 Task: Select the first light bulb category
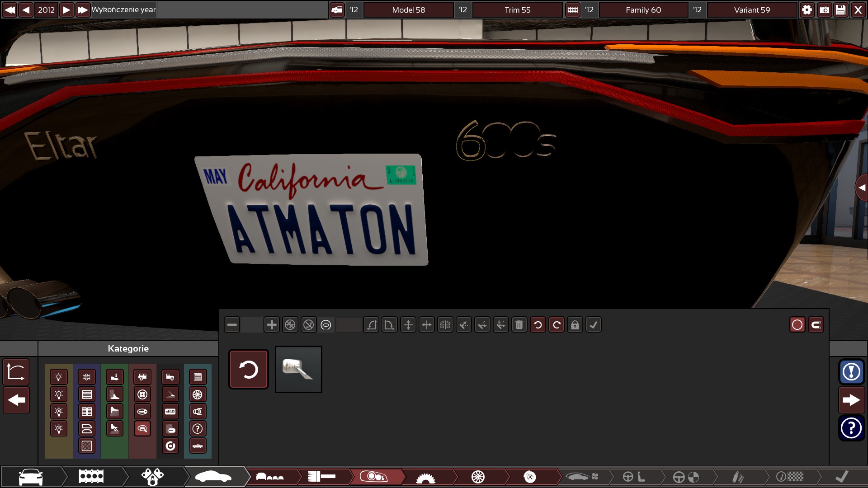(59, 377)
